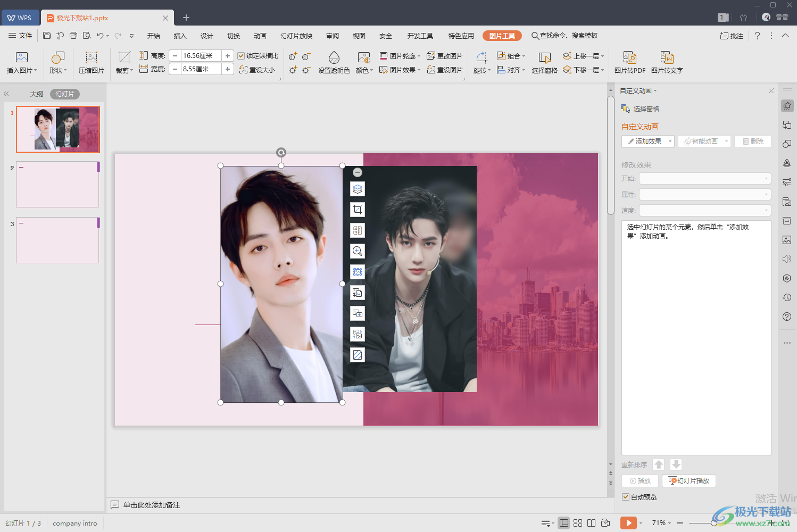Click Reset Size button
The image size is (797, 532).
[258, 70]
